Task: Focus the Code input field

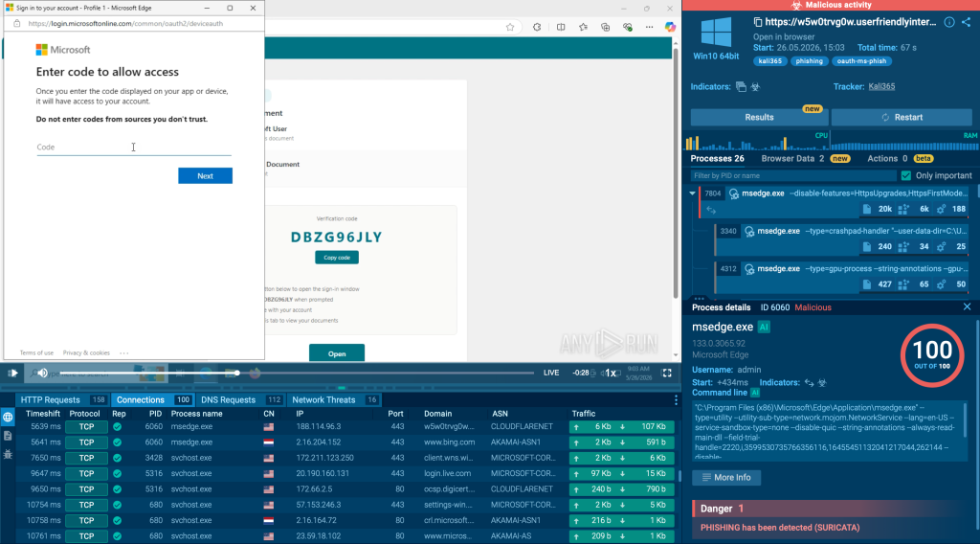Action: (x=134, y=147)
